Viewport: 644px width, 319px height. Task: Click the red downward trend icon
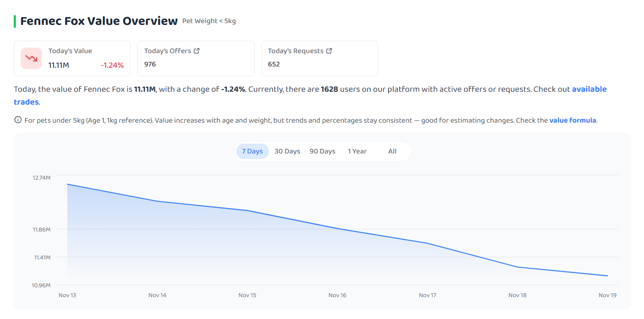pyautogui.click(x=31, y=58)
